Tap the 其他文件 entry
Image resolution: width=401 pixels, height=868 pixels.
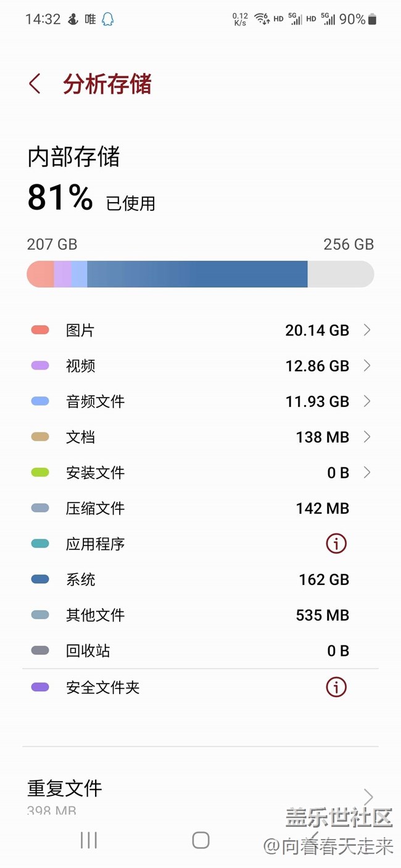pyautogui.click(x=200, y=615)
